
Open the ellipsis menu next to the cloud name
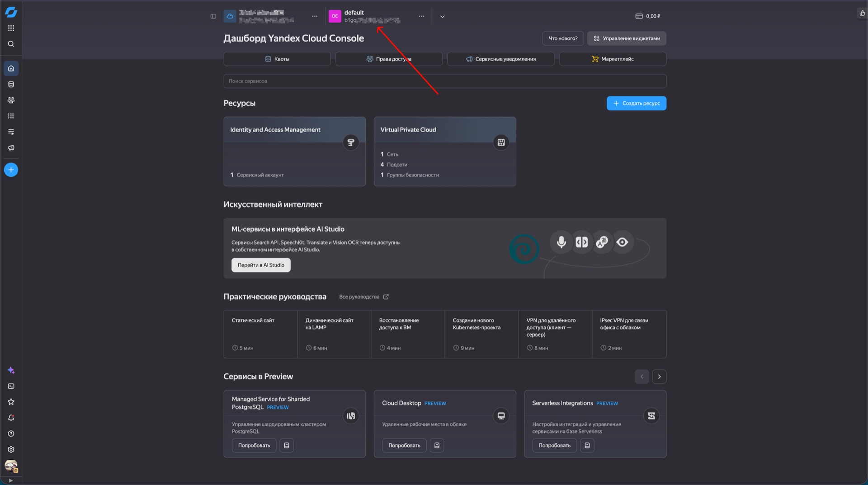click(315, 16)
